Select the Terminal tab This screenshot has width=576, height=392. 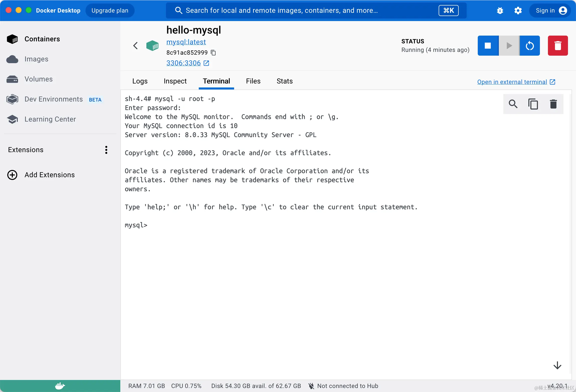[216, 81]
